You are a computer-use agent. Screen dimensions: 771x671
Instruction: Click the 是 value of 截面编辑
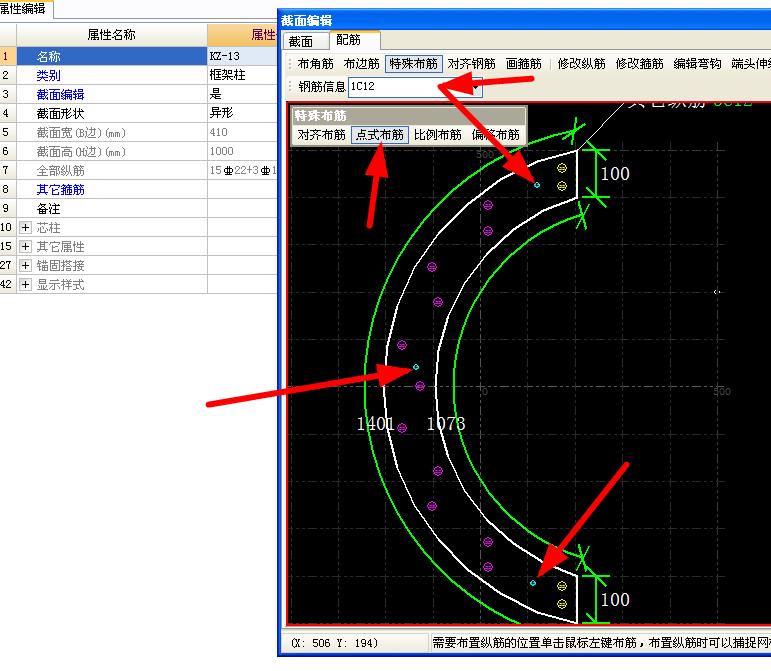coord(242,94)
